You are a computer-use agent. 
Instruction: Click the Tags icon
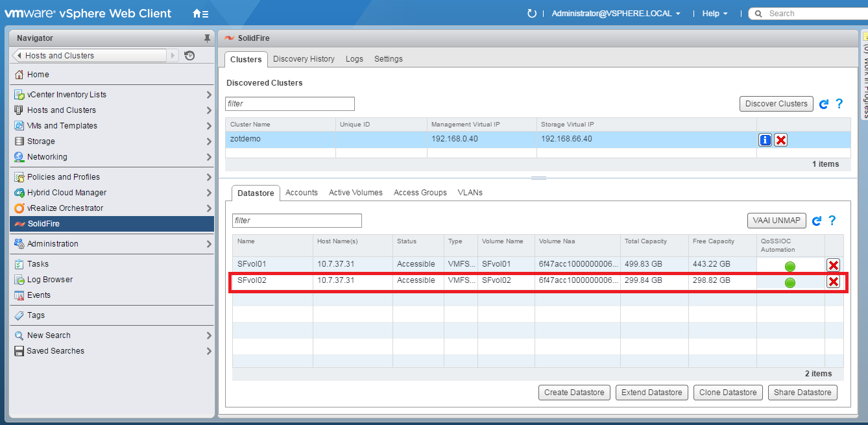(19, 315)
